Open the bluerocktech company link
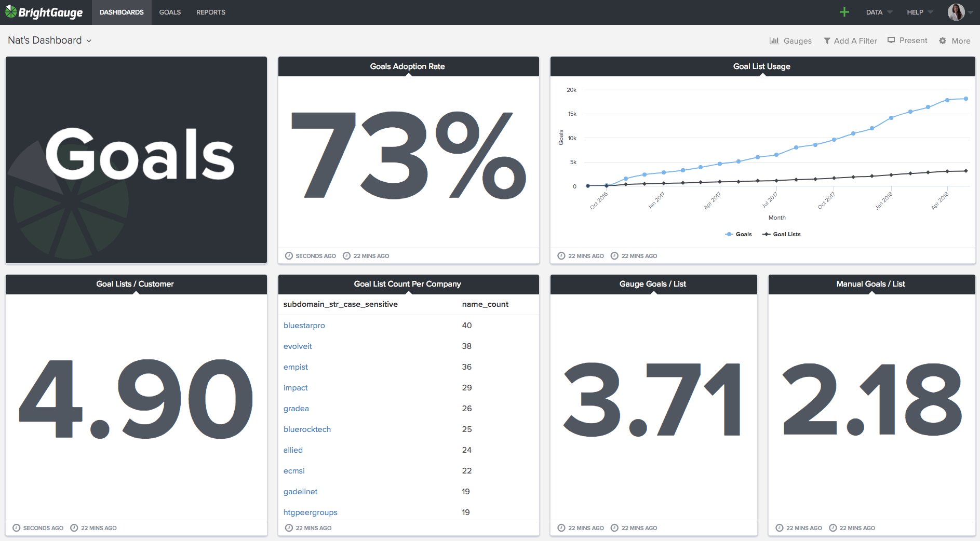This screenshot has height=541, width=980. [x=307, y=429]
